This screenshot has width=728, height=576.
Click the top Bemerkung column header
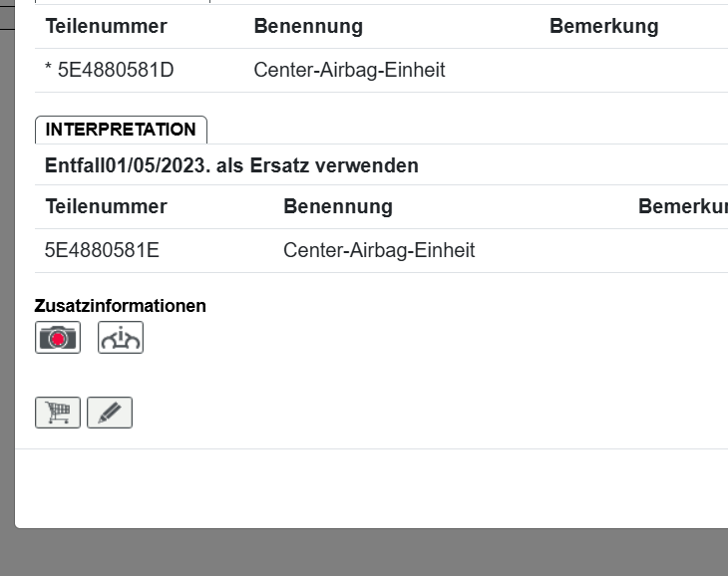[603, 26]
